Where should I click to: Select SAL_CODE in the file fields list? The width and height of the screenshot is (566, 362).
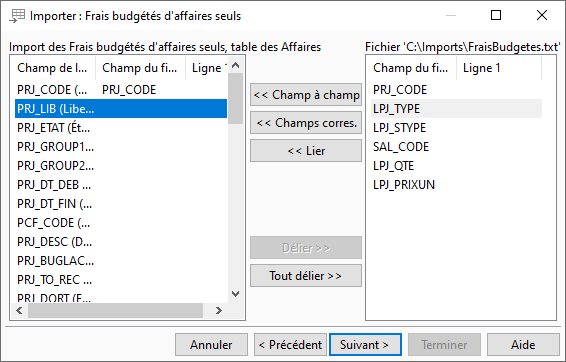pos(457,147)
